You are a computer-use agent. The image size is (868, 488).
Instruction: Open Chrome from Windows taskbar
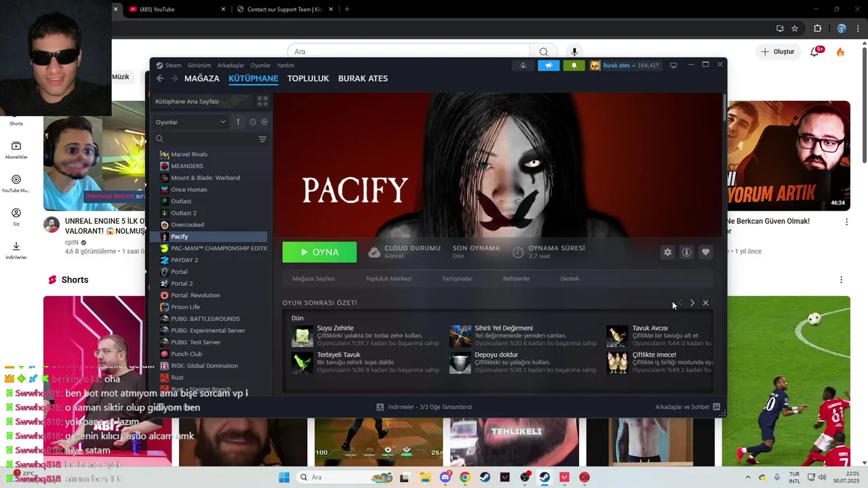(465, 477)
